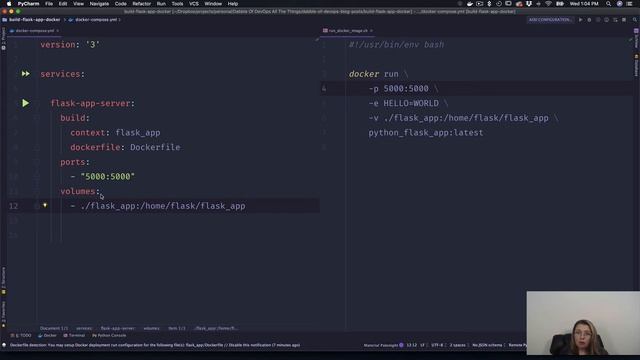Click the "5000:5000" port value in YAML
This screenshot has height=360, width=640.
[x=108, y=176]
